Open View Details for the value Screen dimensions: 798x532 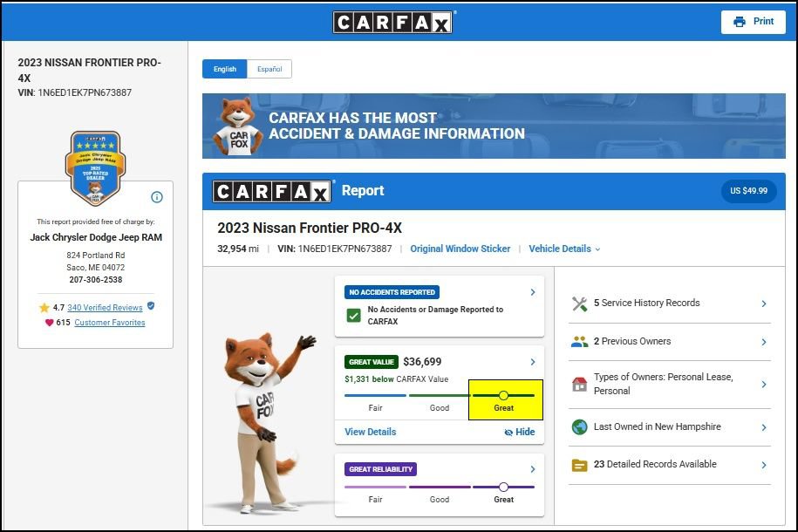click(370, 432)
